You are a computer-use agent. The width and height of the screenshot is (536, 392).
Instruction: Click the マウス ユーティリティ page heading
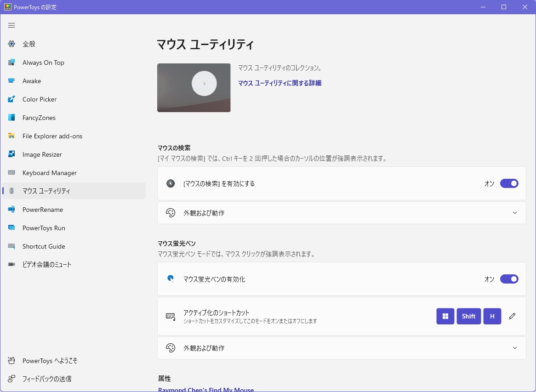point(205,45)
